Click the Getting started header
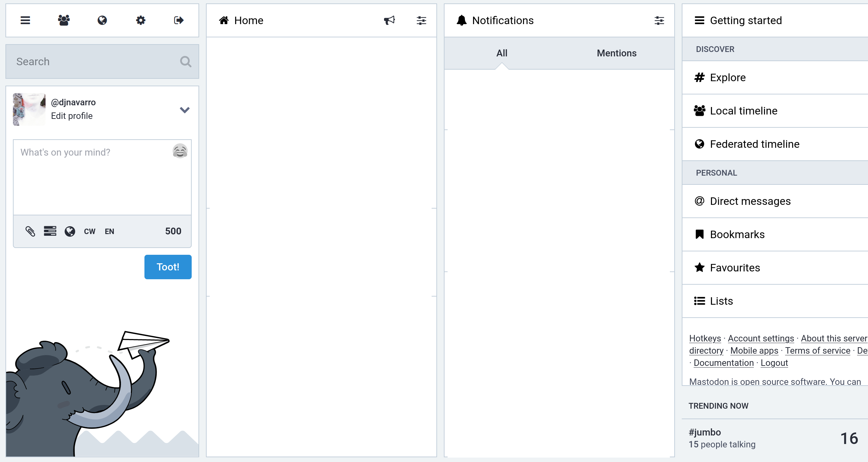This screenshot has width=868, height=462. [775, 20]
